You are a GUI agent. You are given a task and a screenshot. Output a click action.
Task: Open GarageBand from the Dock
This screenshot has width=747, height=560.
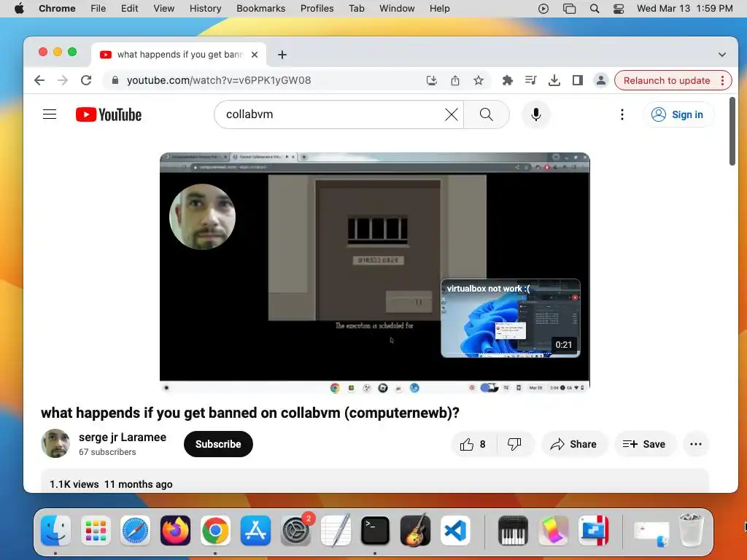point(415,530)
